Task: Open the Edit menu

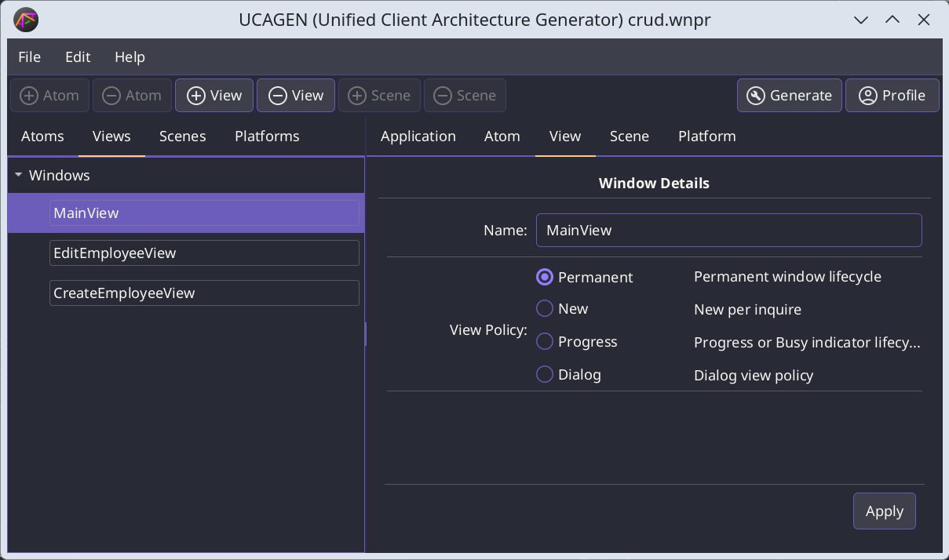Action: pyautogui.click(x=78, y=57)
